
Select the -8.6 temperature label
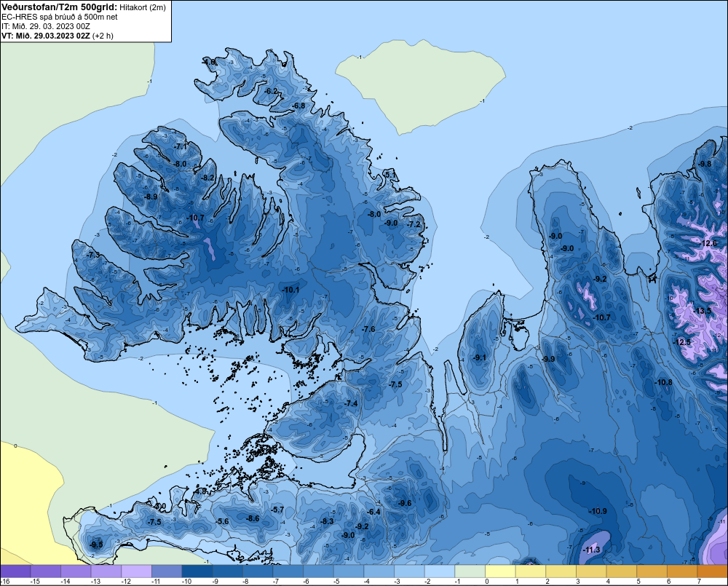tap(253, 519)
